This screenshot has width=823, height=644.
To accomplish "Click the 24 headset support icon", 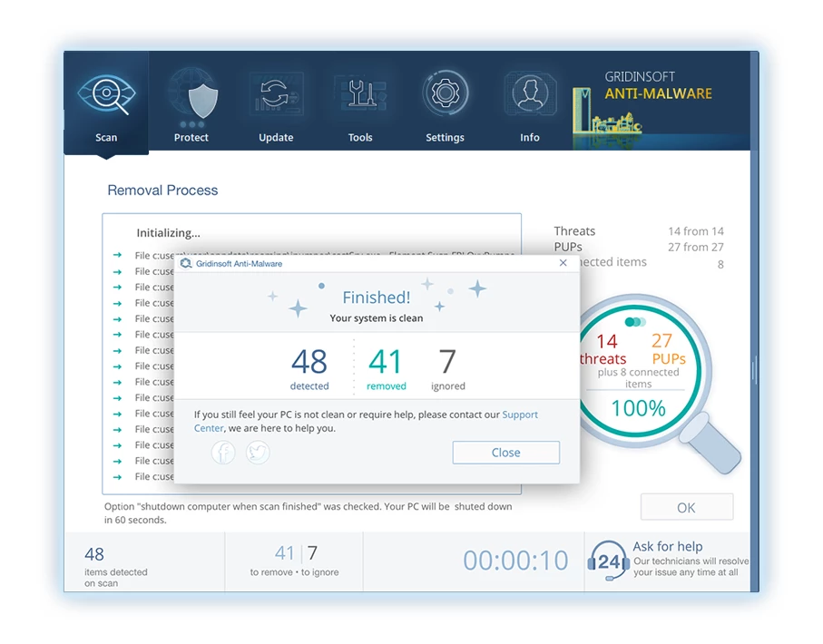I will [x=608, y=561].
